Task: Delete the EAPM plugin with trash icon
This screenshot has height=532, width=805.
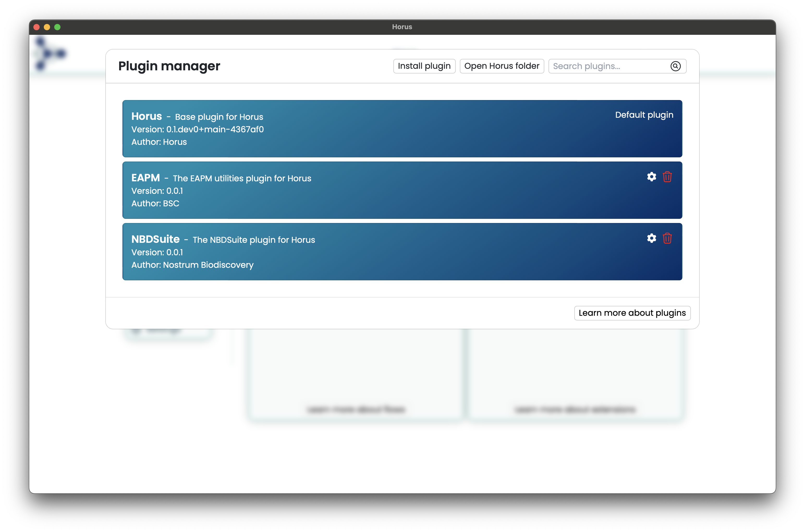Action: (x=667, y=177)
